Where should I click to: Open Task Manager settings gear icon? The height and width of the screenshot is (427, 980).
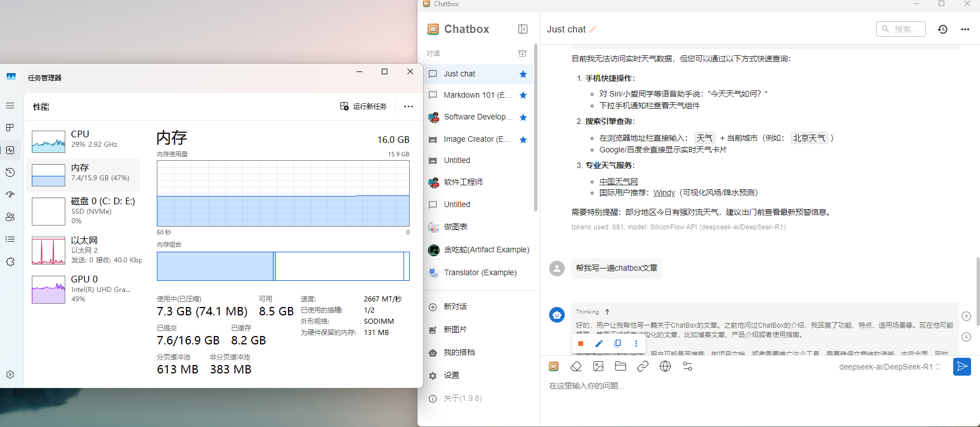point(10,375)
